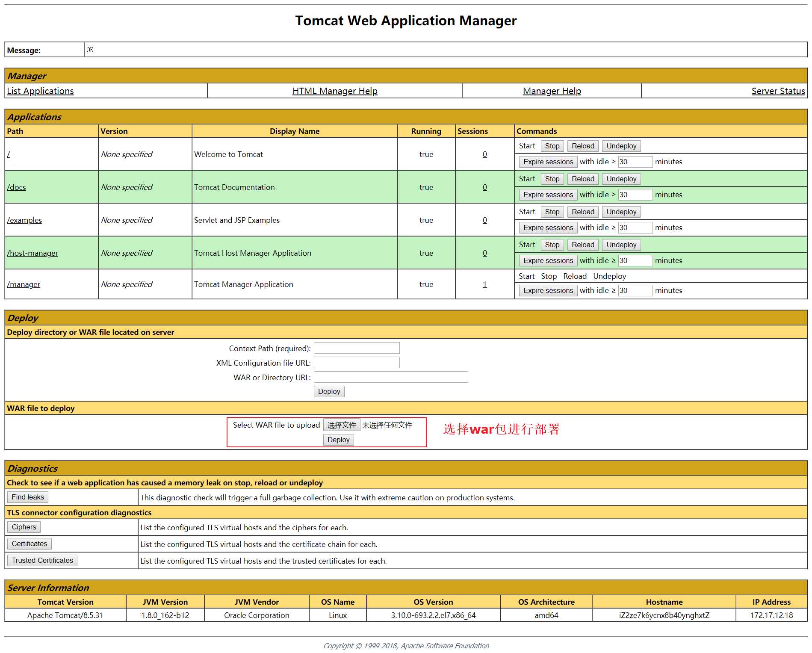View sessions count for /examples
Screen dimensions: 812x653
[484, 220]
